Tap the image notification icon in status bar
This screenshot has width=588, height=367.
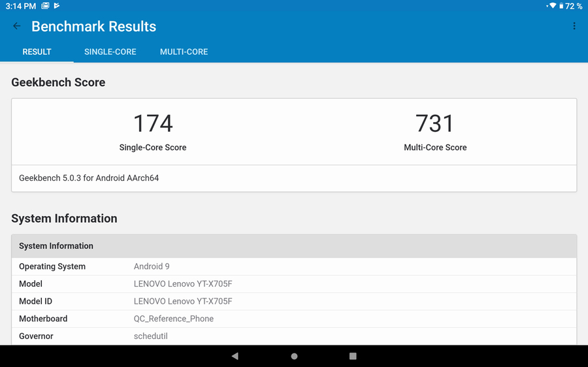click(x=45, y=6)
